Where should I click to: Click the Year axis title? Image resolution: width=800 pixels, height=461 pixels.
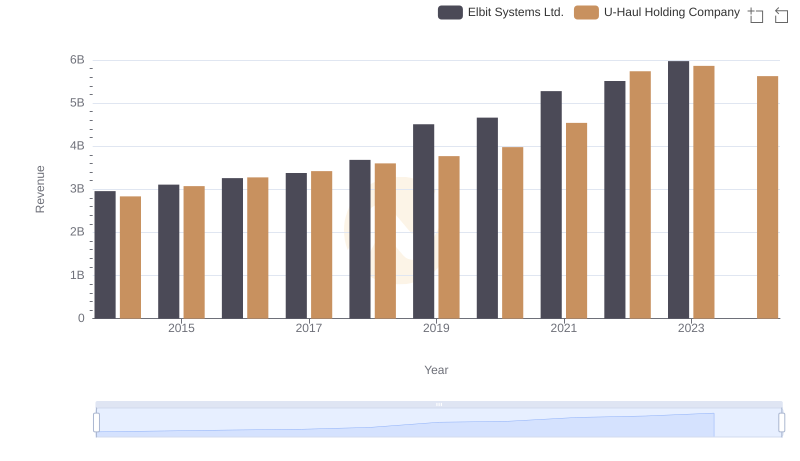(x=436, y=370)
